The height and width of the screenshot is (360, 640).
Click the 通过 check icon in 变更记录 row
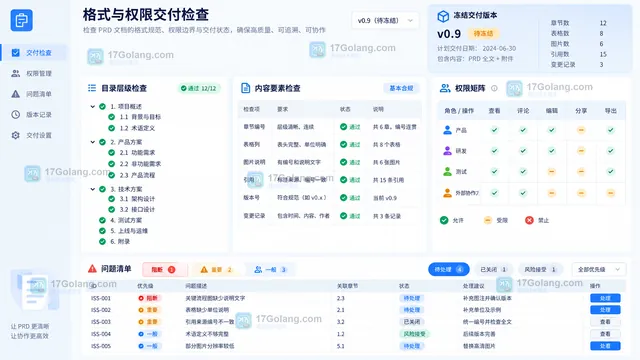344,216
